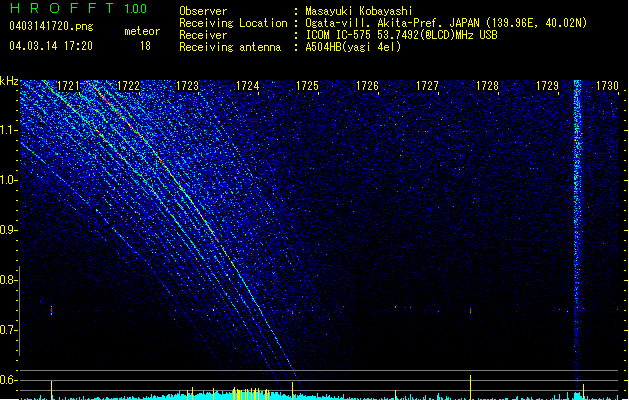The height and width of the screenshot is (400, 629).
Task: Click the kHz axis unit label
Action: 9,81
